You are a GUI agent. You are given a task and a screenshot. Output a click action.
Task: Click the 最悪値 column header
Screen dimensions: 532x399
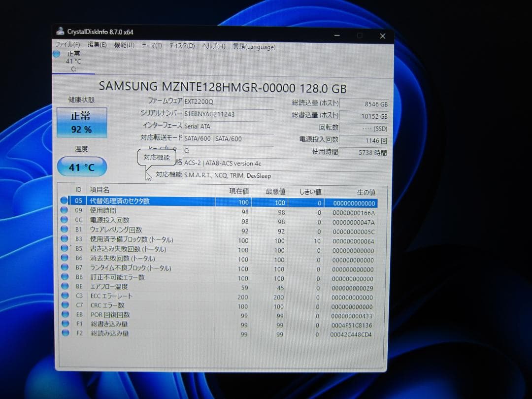click(x=275, y=192)
